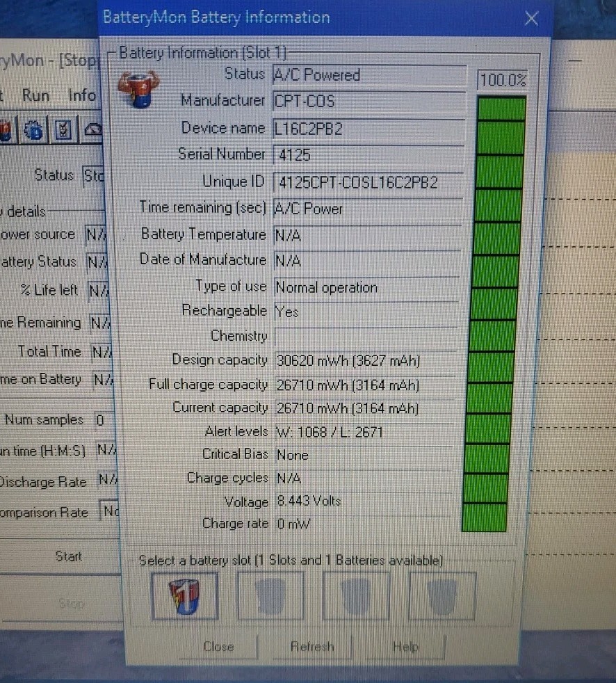Select the empty third battery slot
Image resolution: width=616 pixels, height=683 pixels.
click(x=356, y=596)
